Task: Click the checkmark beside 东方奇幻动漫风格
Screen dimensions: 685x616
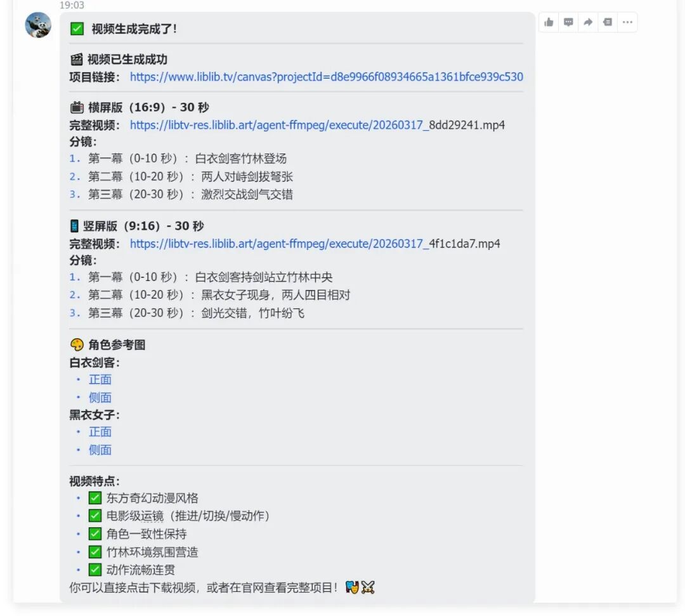Action: pyautogui.click(x=95, y=497)
